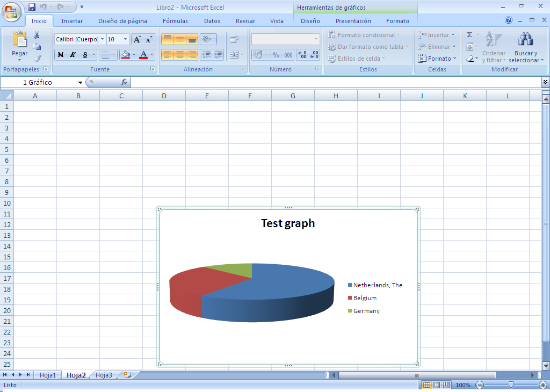Click the increase decimals icon
Viewport: 550px width, 392px height.
(302, 54)
